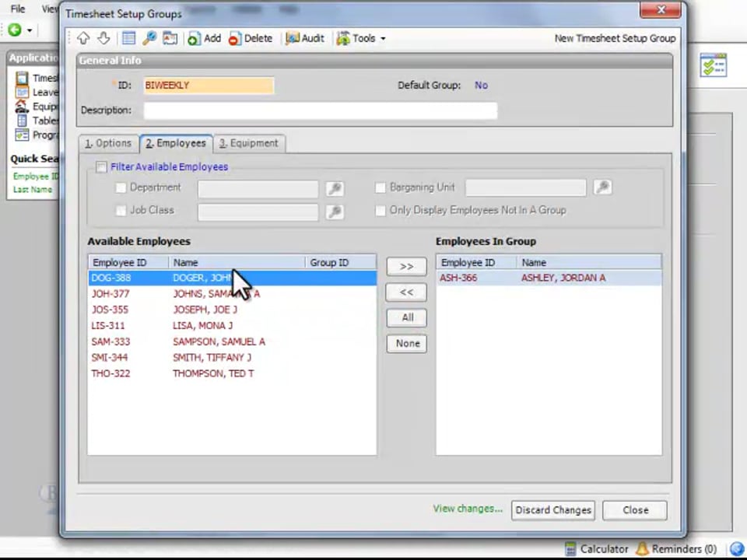Open the File menu in main window

pyautogui.click(x=18, y=9)
